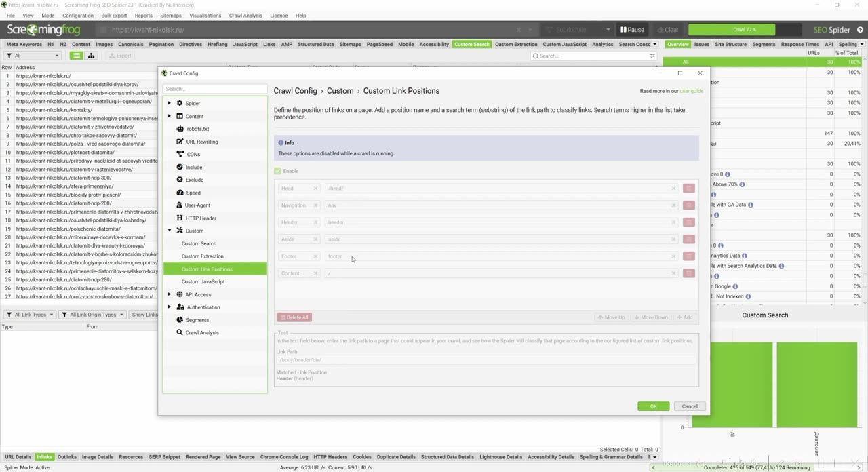The image size is (868, 472).
Task: Click the Link Path test field
Action: coord(486,360)
